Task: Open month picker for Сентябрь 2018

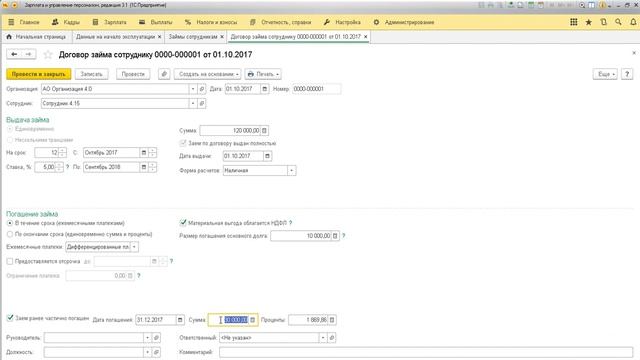Action: (x=144, y=167)
